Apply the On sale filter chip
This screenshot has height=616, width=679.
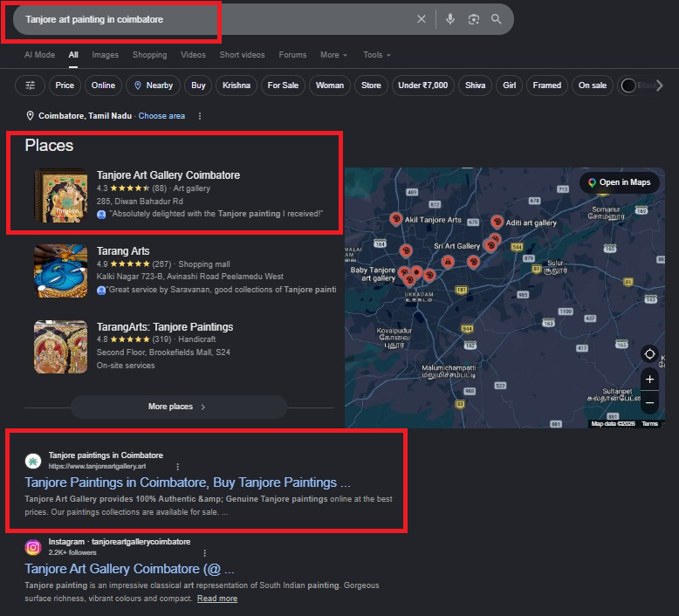(593, 86)
